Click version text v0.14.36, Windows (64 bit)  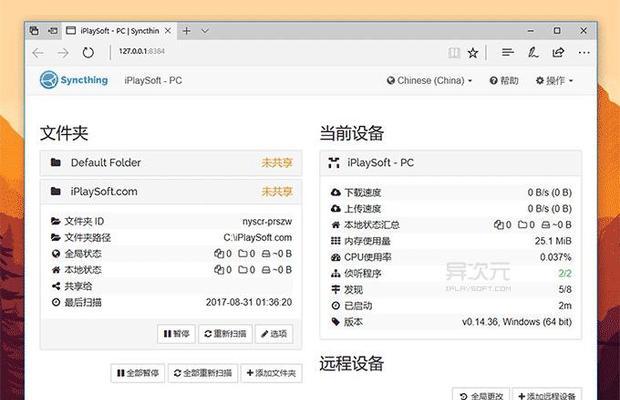[517, 322]
